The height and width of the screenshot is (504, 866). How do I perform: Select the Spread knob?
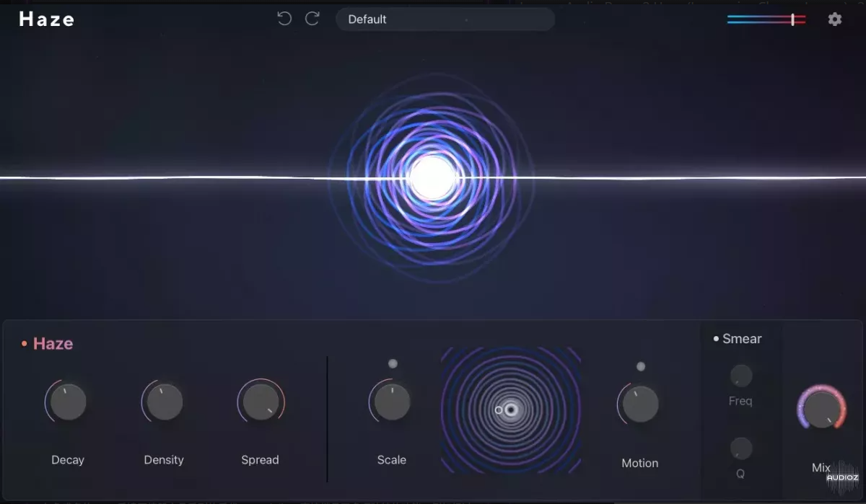point(261,402)
